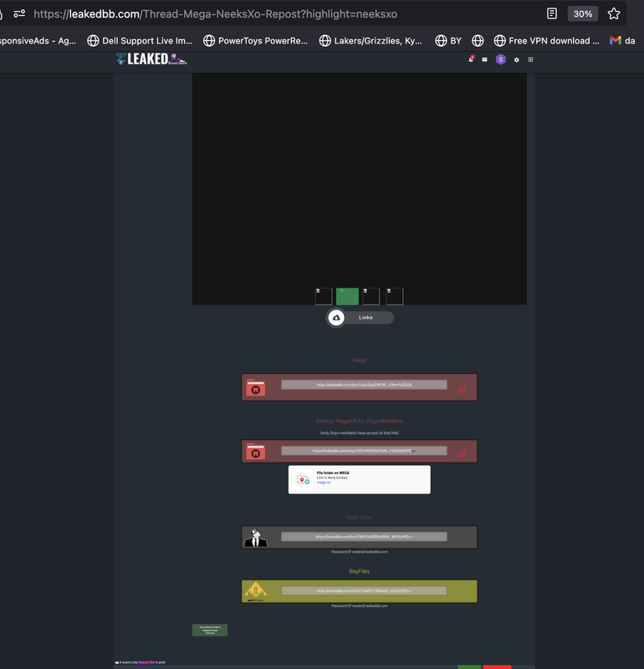Click the leakedbb.com/onyx URL field
644x669 pixels.
364,451
